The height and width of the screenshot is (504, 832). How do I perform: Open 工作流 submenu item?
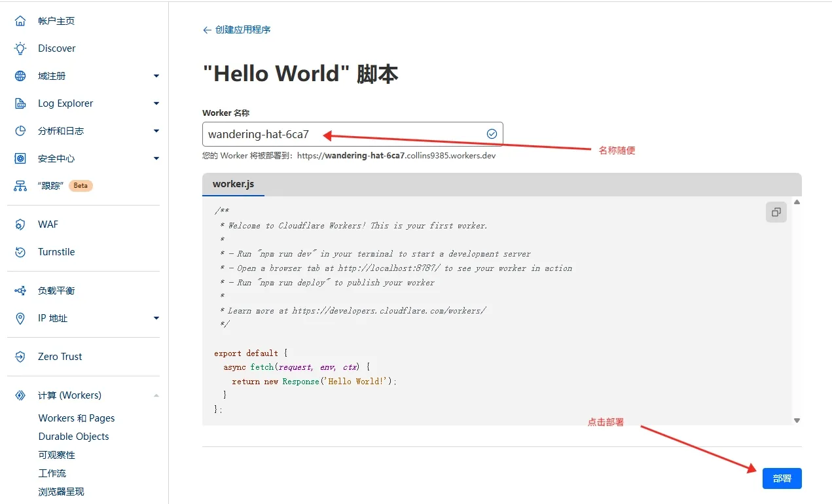pos(52,473)
